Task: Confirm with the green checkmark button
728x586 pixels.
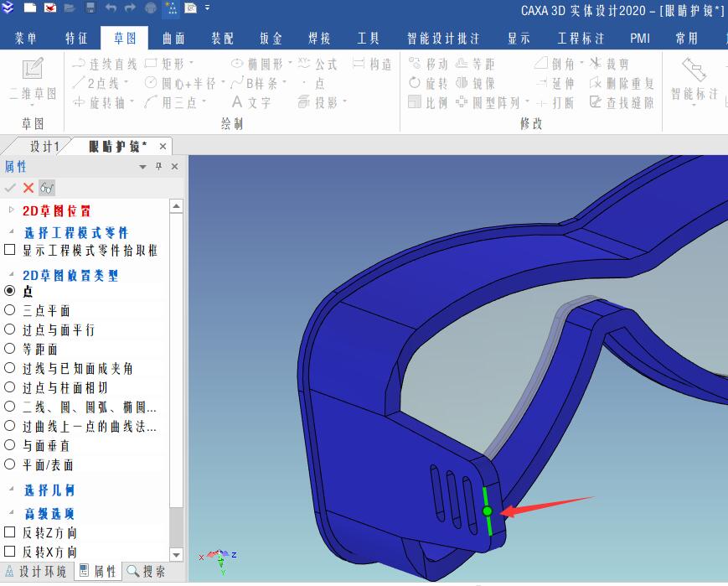Action: pos(10,187)
